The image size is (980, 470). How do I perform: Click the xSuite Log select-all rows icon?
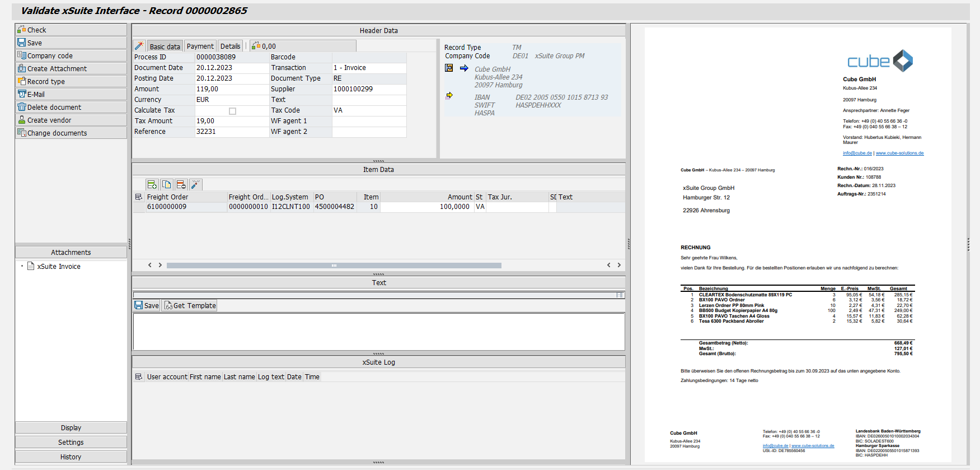139,377
